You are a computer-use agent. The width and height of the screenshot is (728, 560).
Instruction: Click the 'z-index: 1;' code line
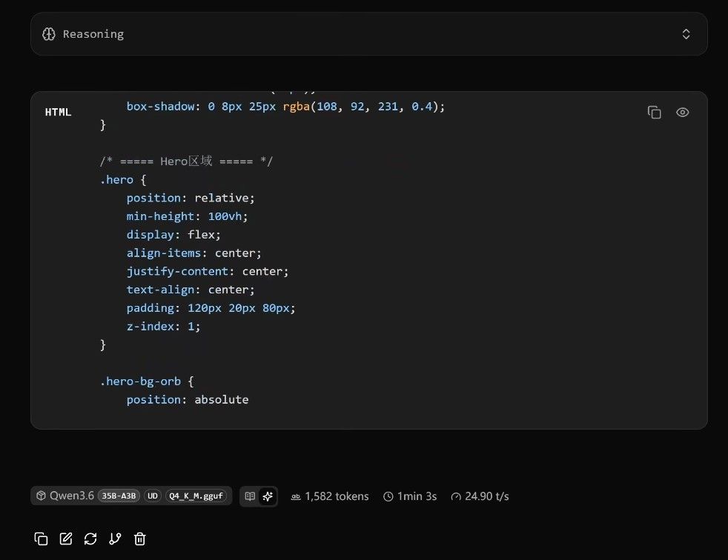[x=163, y=326]
